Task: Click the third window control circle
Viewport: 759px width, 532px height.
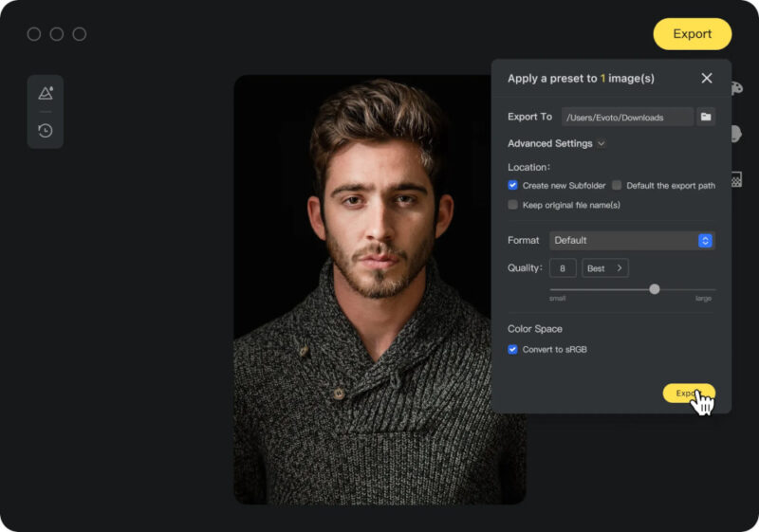Action: (x=80, y=34)
